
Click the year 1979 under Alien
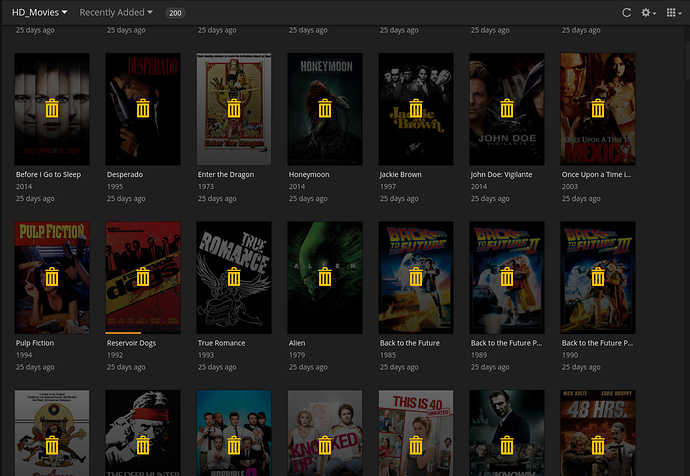coord(297,355)
